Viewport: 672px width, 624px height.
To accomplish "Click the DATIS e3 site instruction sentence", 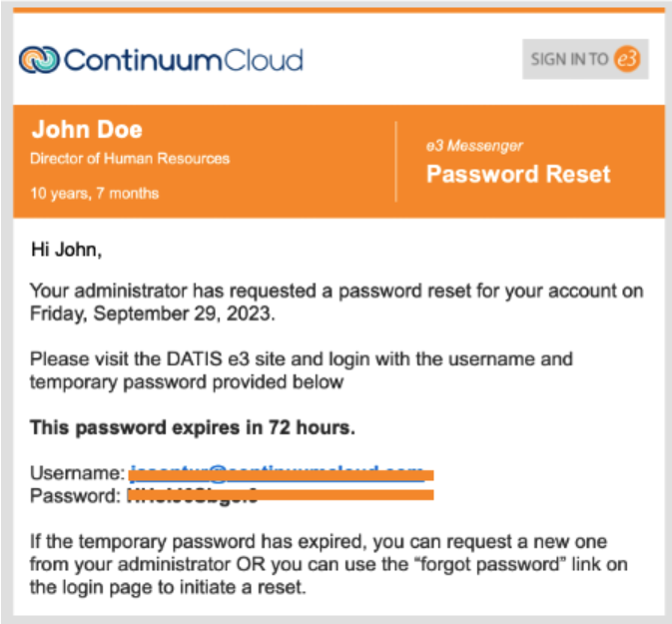I will [300, 358].
